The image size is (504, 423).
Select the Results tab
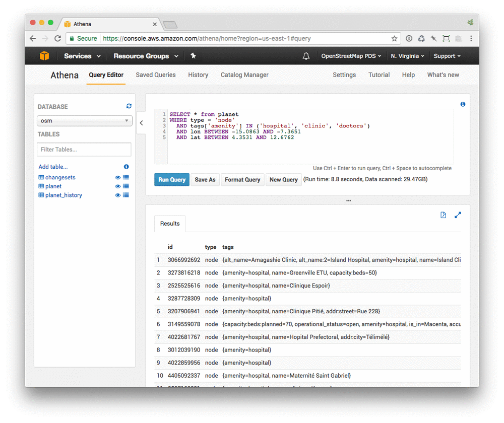(x=170, y=224)
